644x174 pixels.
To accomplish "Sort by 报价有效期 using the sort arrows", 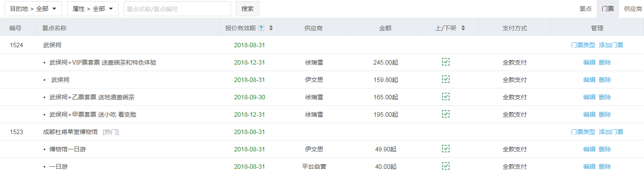I will click(x=271, y=28).
